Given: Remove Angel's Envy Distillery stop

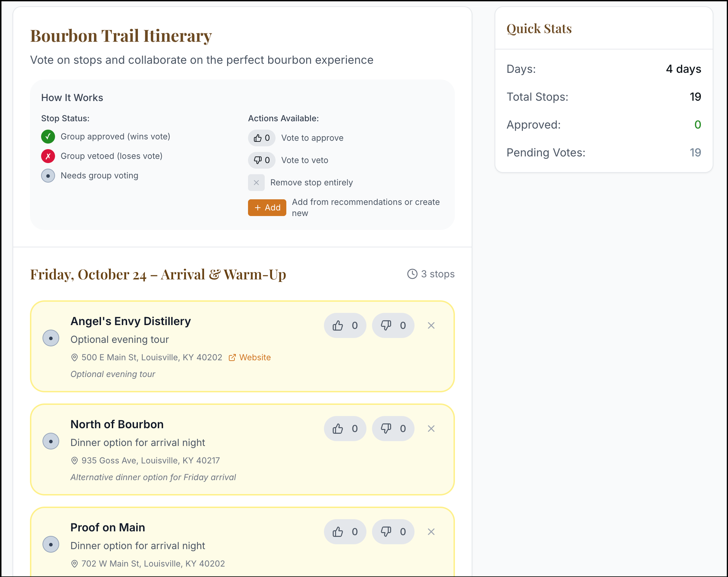Looking at the screenshot, I should 431,325.
